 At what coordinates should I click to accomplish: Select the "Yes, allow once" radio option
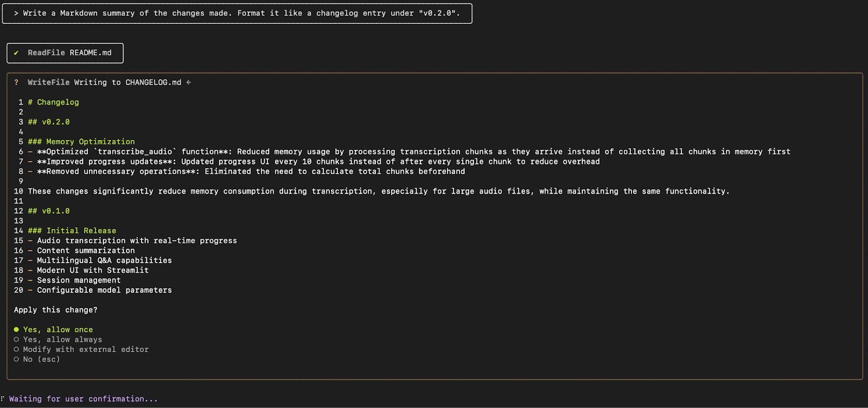[53, 329]
